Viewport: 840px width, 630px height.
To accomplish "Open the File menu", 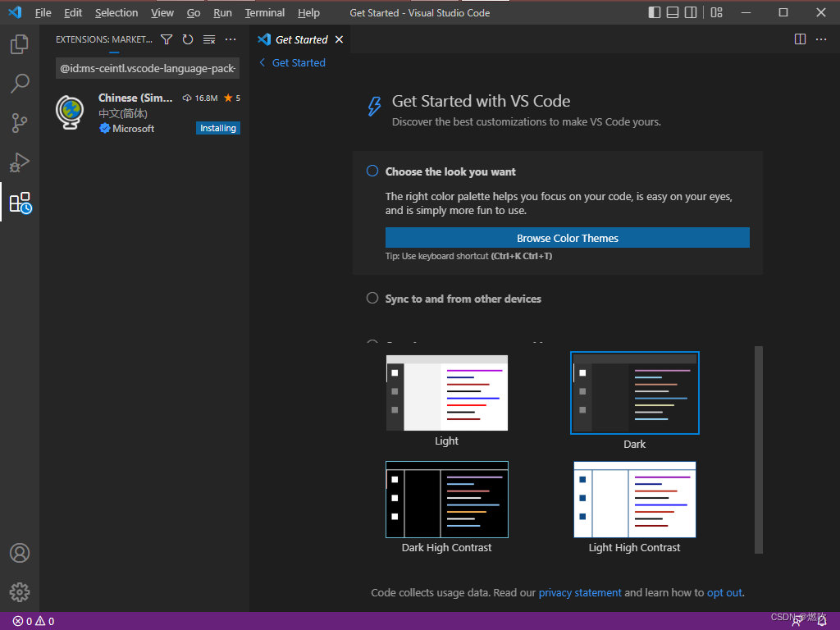I will point(43,12).
